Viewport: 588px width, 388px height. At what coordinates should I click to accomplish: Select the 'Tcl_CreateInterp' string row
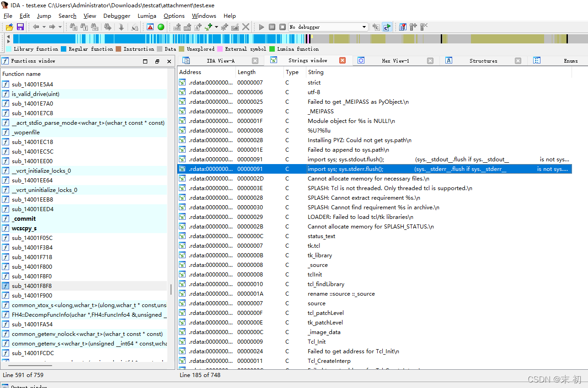375,361
